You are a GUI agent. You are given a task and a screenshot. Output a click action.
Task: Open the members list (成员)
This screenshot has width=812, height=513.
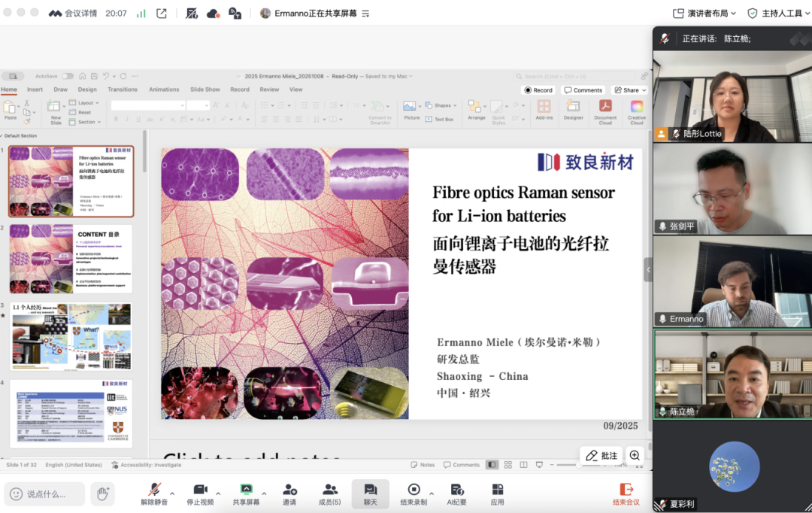(x=329, y=493)
